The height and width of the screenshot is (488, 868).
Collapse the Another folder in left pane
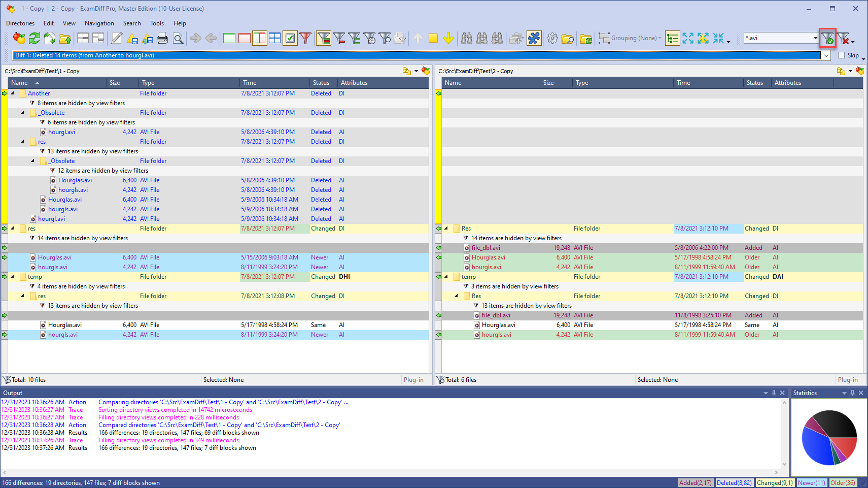coord(12,93)
